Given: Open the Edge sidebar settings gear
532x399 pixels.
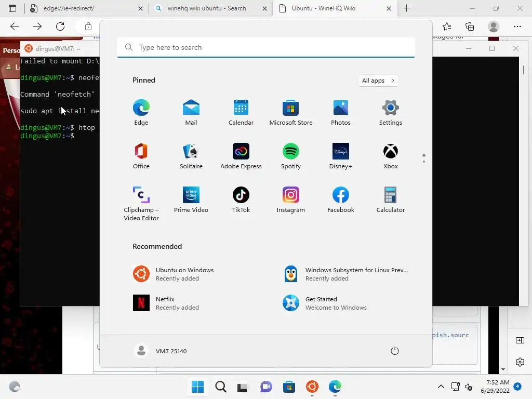Looking at the screenshot, I should click(x=520, y=362).
